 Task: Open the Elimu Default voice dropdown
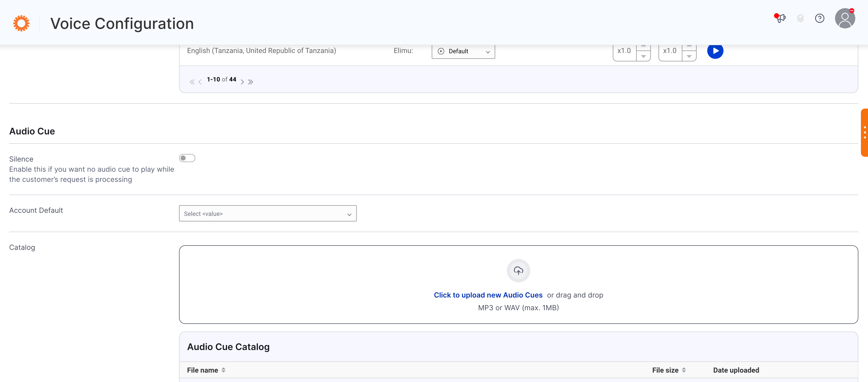[463, 51]
